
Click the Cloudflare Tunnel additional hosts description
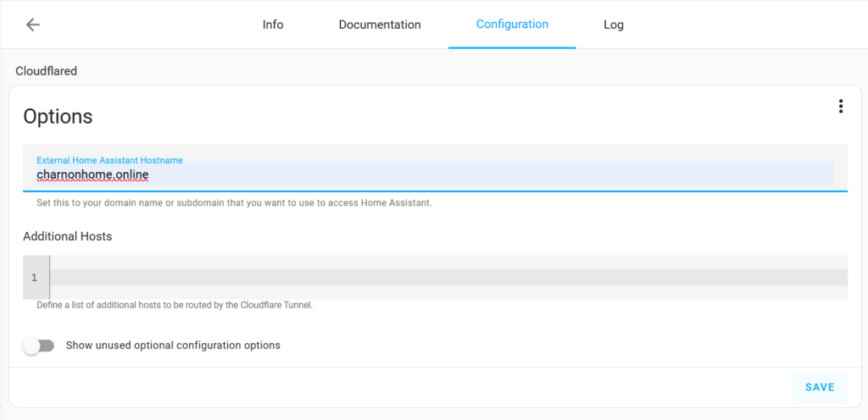pos(175,305)
